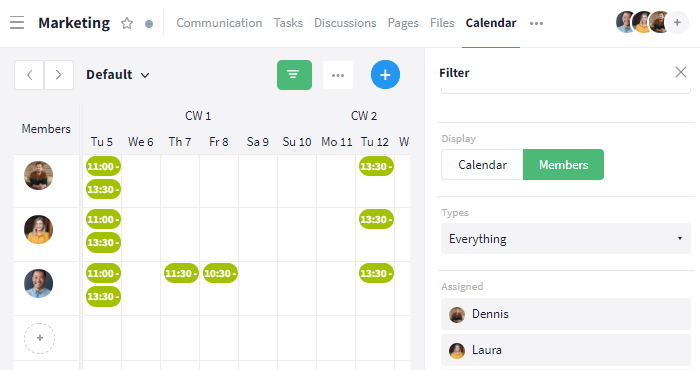Go to previous calendar period arrow
Viewport: 700px width, 370px height.
coord(29,75)
